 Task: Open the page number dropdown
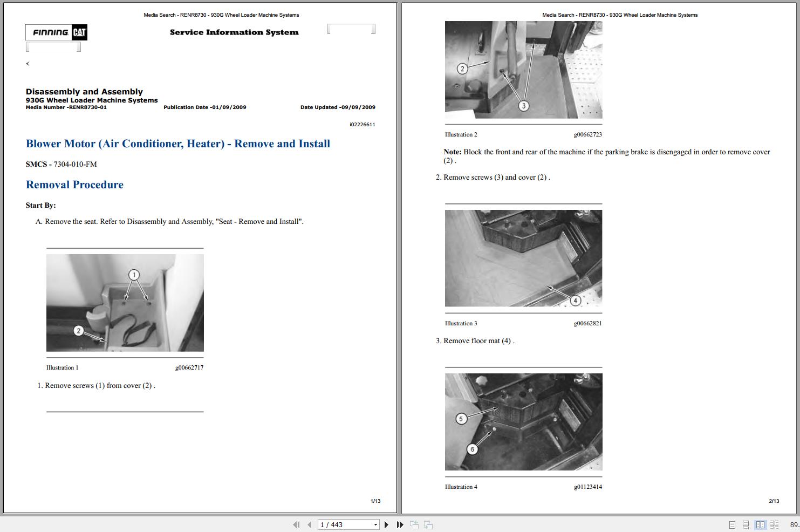coord(375,524)
